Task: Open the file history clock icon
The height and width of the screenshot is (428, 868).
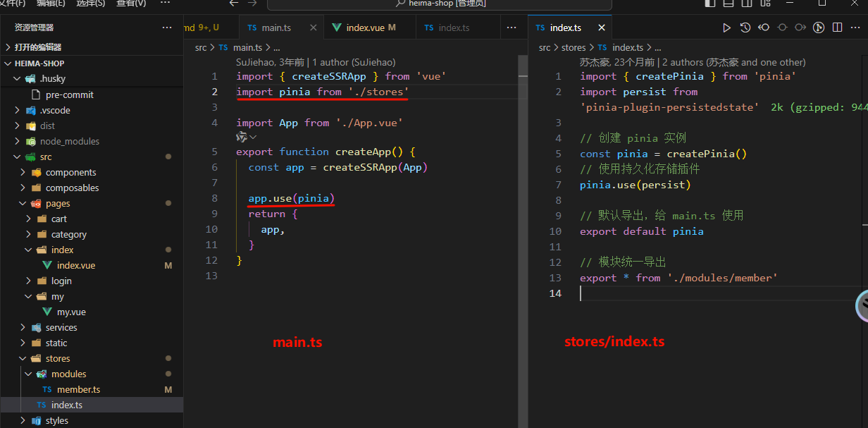Action: 745,27
